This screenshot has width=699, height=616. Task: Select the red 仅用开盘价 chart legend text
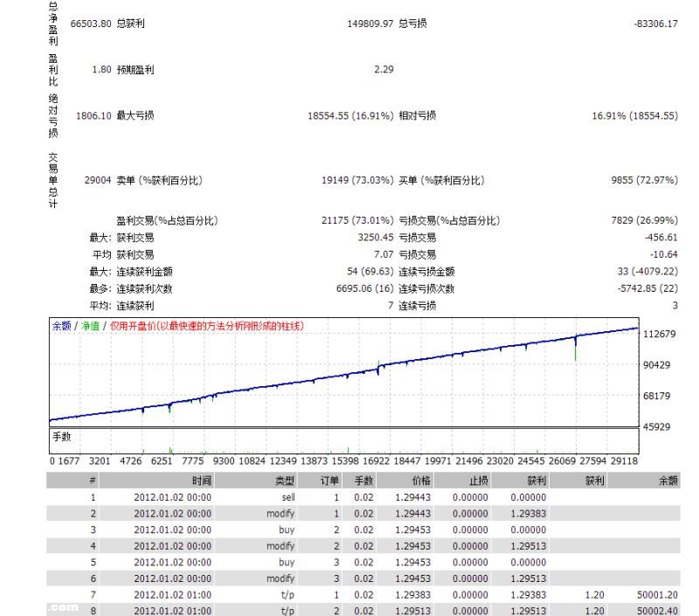tap(207, 326)
